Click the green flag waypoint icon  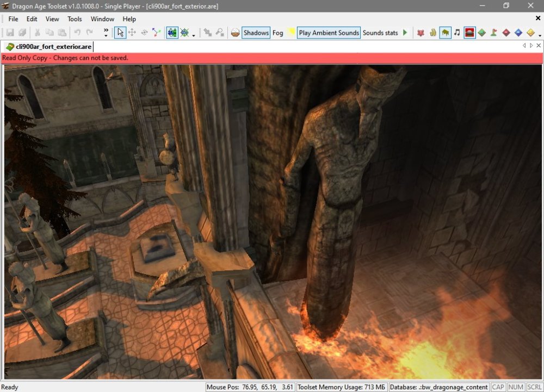point(494,33)
